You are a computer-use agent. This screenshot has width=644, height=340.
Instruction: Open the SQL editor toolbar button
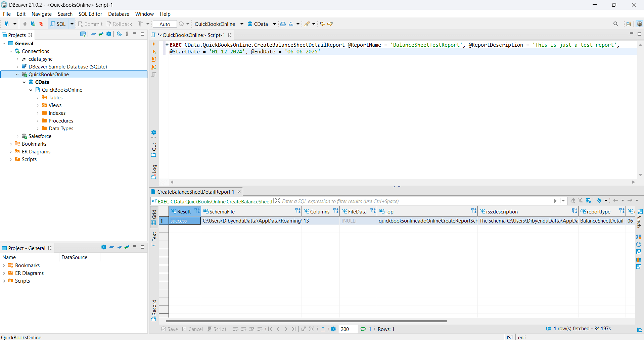[x=58, y=24]
